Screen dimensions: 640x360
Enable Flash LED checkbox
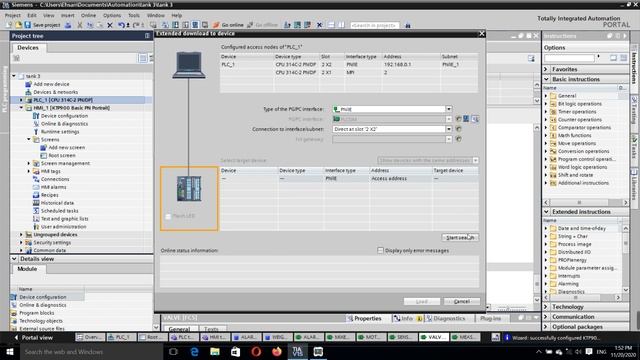tap(168, 216)
